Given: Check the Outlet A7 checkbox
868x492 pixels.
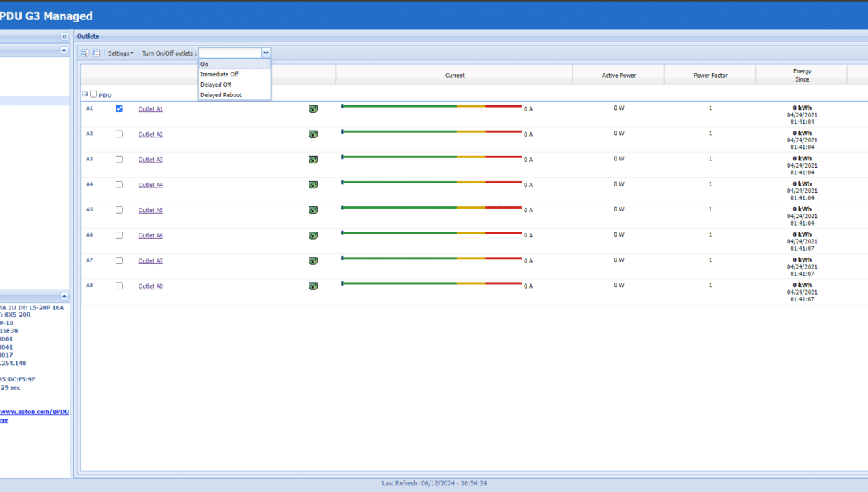Looking at the screenshot, I should point(119,260).
